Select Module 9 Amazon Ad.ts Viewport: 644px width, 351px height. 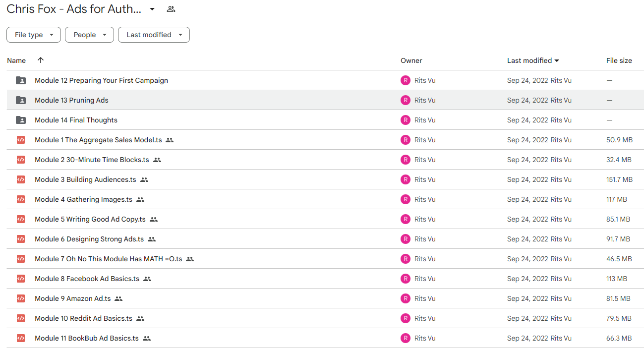click(x=73, y=298)
